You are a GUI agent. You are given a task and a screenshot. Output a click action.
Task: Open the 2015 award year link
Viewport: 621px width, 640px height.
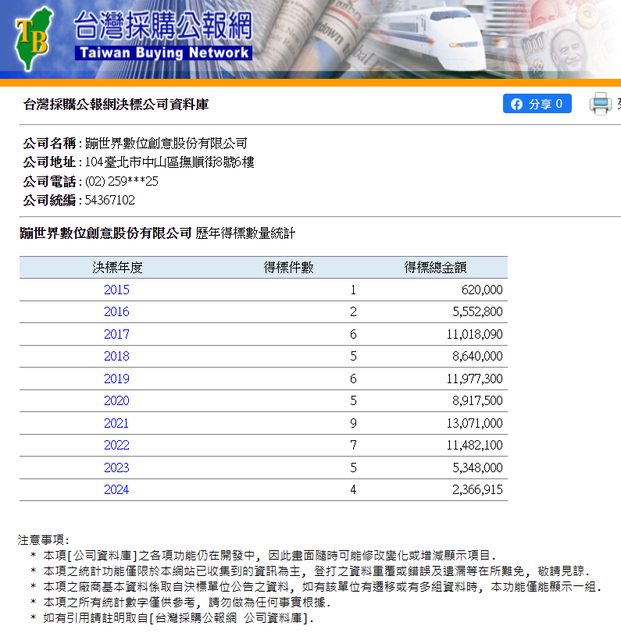click(x=116, y=290)
